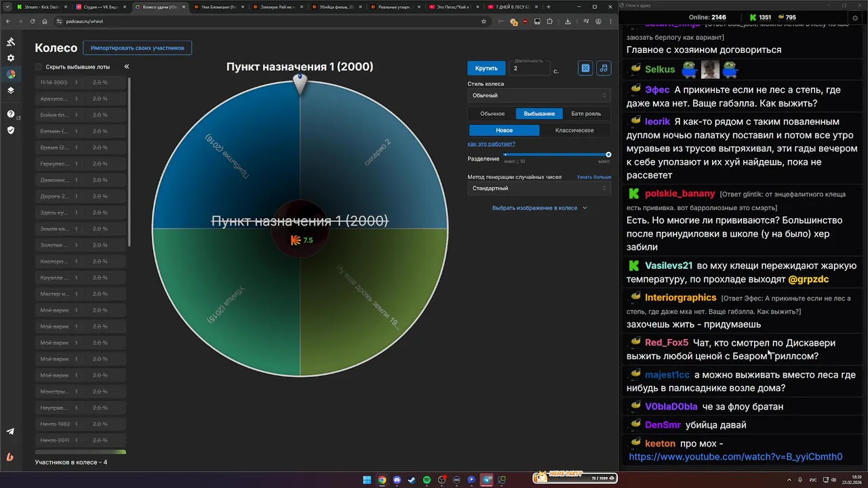
Task: Open the help question-mark icon in the sidebar
Action: point(11,114)
